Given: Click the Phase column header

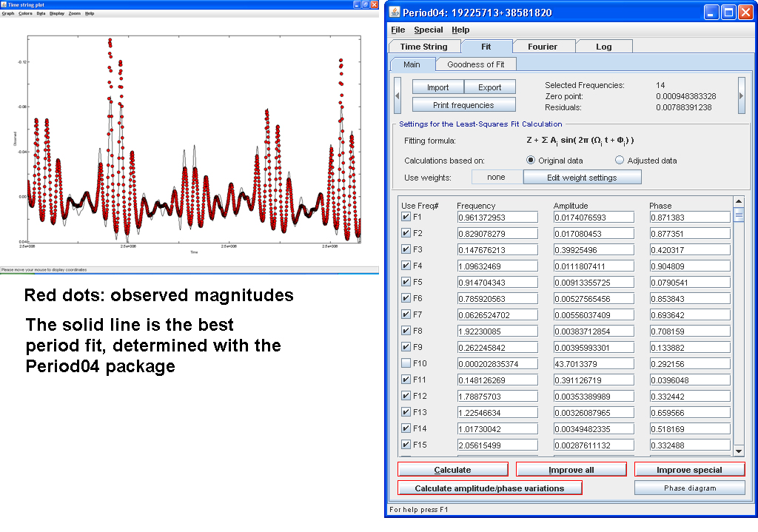Looking at the screenshot, I should tap(660, 206).
